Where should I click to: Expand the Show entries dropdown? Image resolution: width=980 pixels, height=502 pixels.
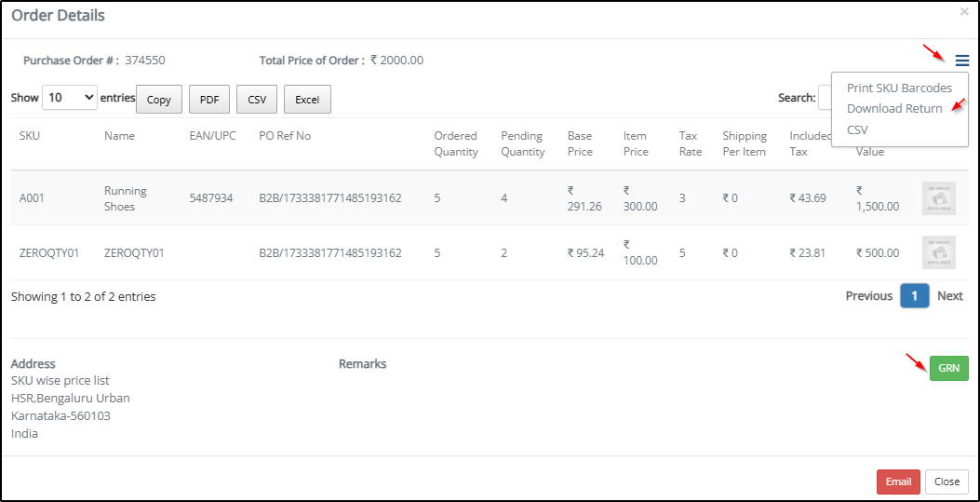click(70, 98)
